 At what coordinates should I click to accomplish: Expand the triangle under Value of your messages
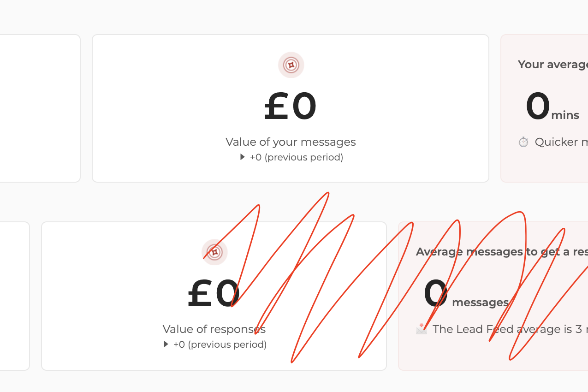243,157
